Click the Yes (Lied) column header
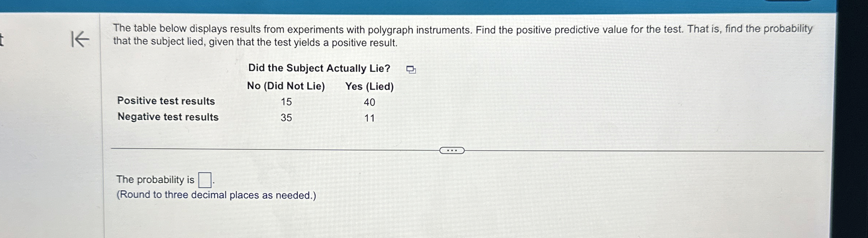 pyautogui.click(x=369, y=86)
